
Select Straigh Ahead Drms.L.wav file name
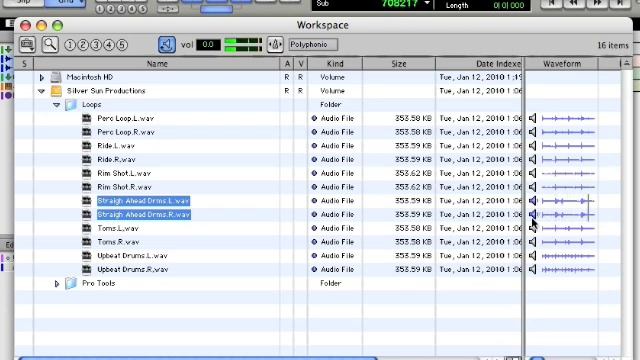[144, 201]
